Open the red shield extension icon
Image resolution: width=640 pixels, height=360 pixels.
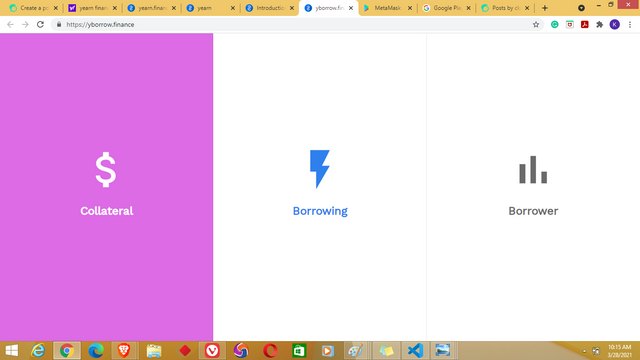570,24
